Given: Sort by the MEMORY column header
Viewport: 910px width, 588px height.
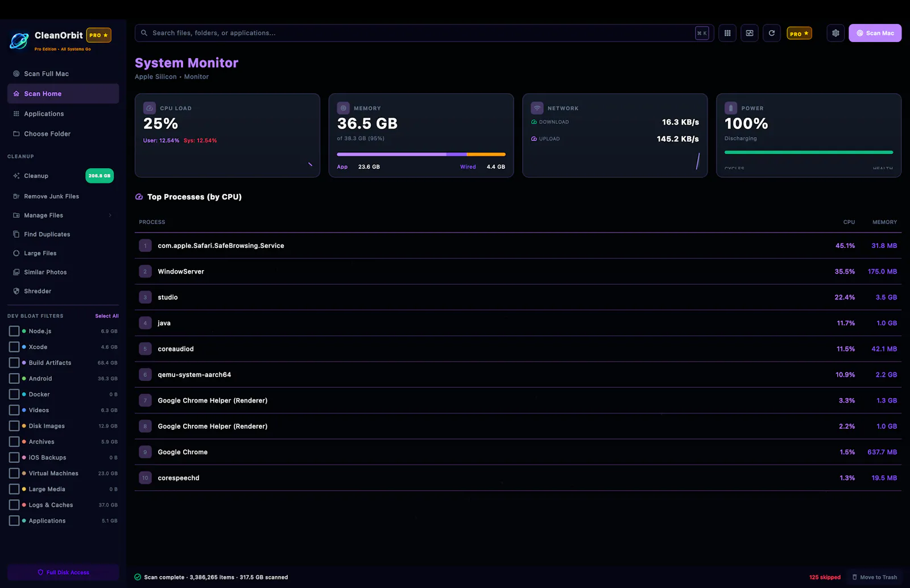Looking at the screenshot, I should [884, 222].
